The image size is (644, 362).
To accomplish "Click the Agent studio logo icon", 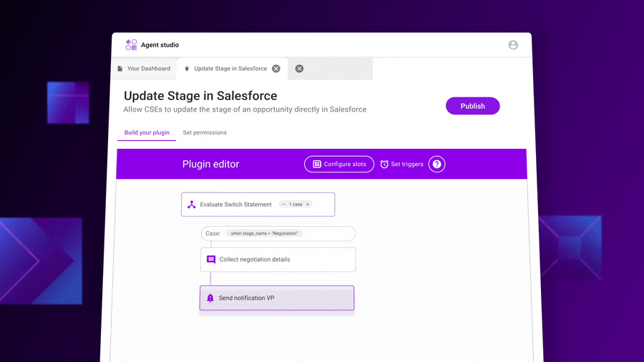I will coord(131,45).
